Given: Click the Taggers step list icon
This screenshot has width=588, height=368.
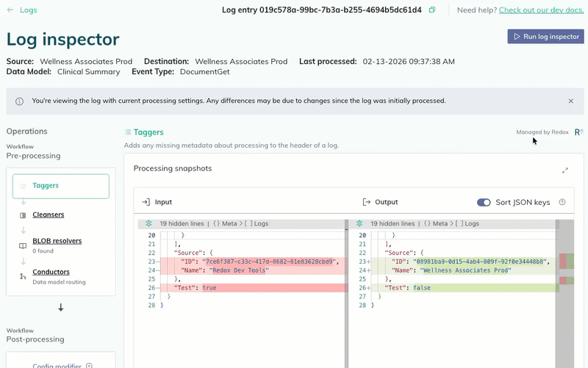Looking at the screenshot, I should click(x=23, y=186).
